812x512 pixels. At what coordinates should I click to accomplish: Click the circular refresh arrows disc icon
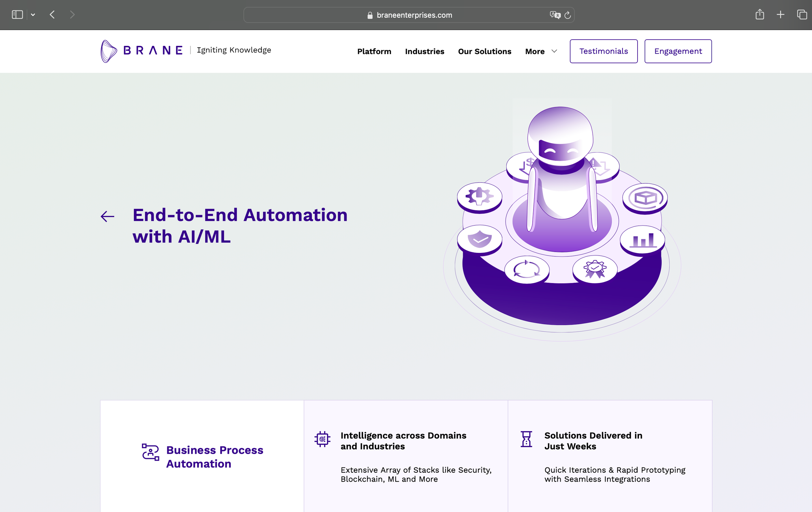526,269
